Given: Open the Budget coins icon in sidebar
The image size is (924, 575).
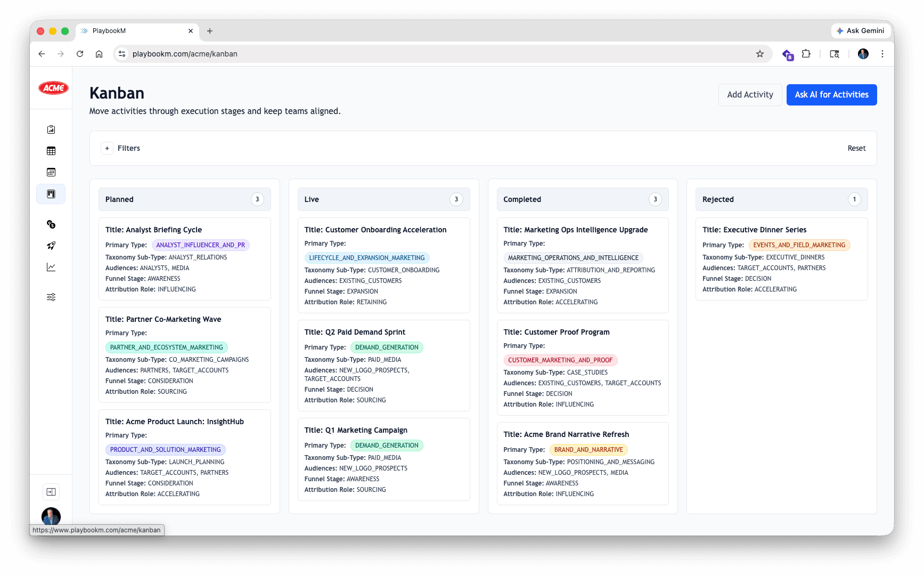Looking at the screenshot, I should tap(51, 224).
